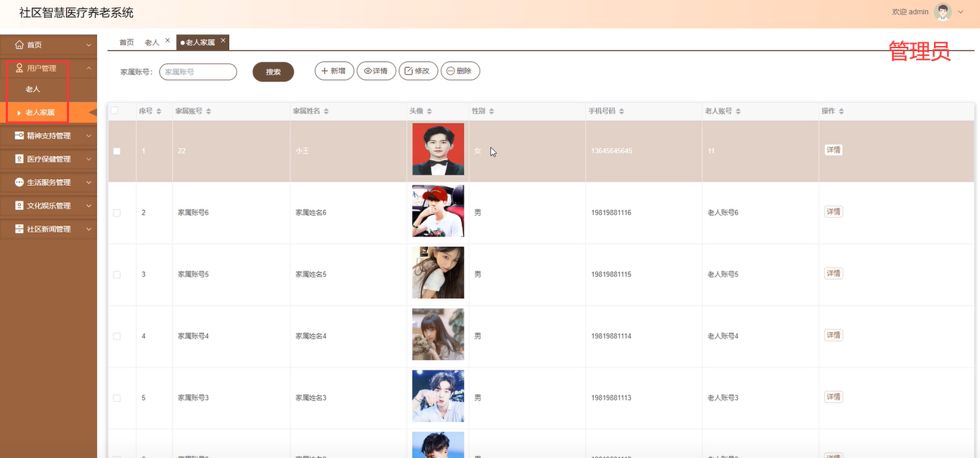The image size is (980, 458).
Task: Open the 老人 submenu item in sidebar
Action: coord(33,89)
